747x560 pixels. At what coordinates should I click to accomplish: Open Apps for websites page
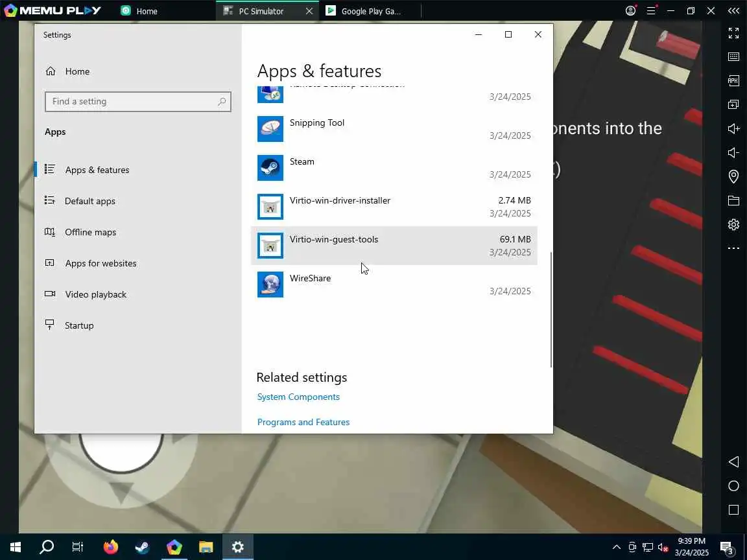pos(101,263)
